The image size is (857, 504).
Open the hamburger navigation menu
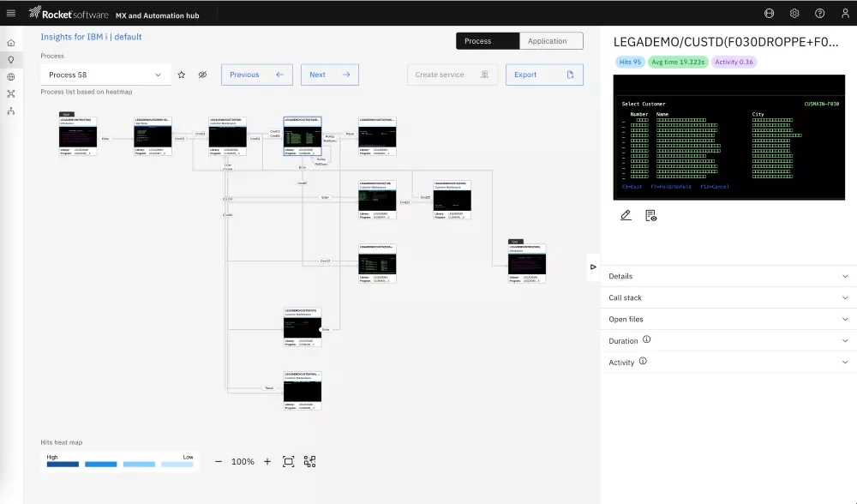point(11,13)
